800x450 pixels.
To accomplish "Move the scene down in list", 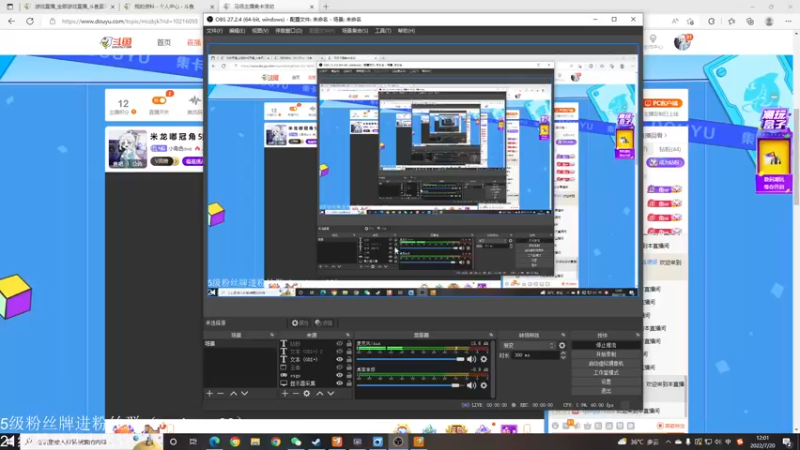I will coord(244,393).
